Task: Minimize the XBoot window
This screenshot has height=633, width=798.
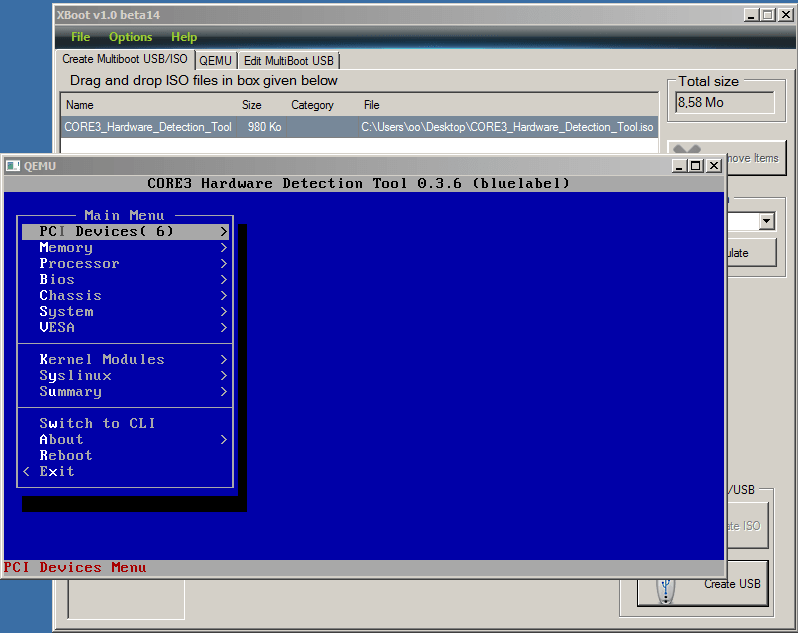Action: (751, 15)
